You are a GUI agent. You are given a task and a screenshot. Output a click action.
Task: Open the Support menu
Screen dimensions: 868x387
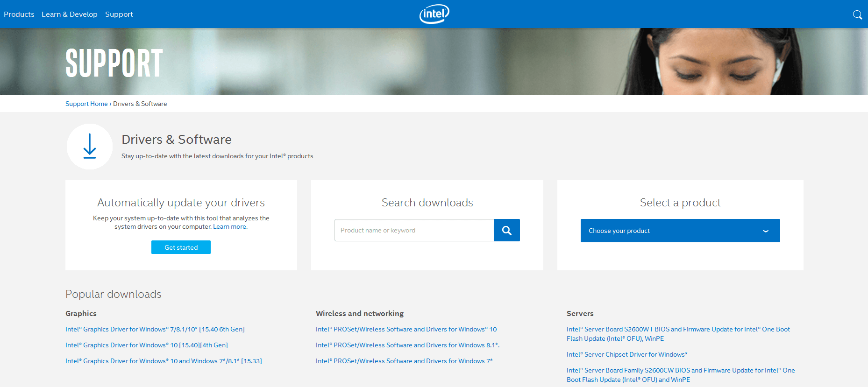click(x=119, y=14)
